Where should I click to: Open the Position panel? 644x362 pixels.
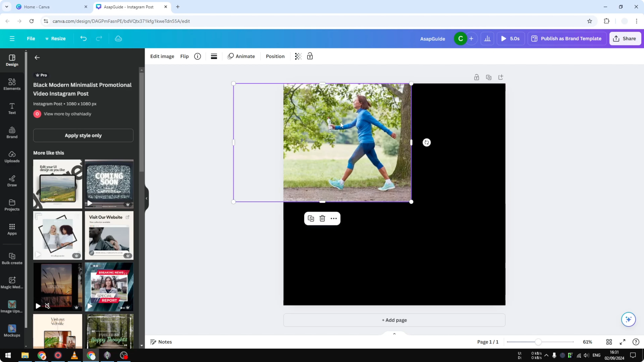[x=275, y=56]
